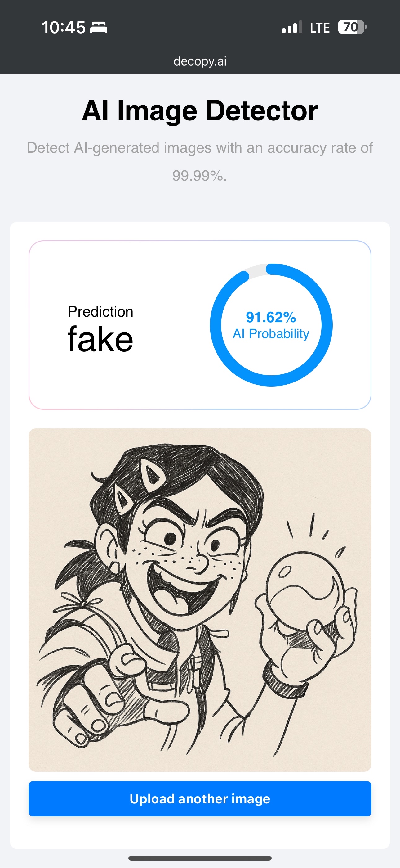Tap the sleep focus bed icon
This screenshot has height=868, width=400.
99,28
